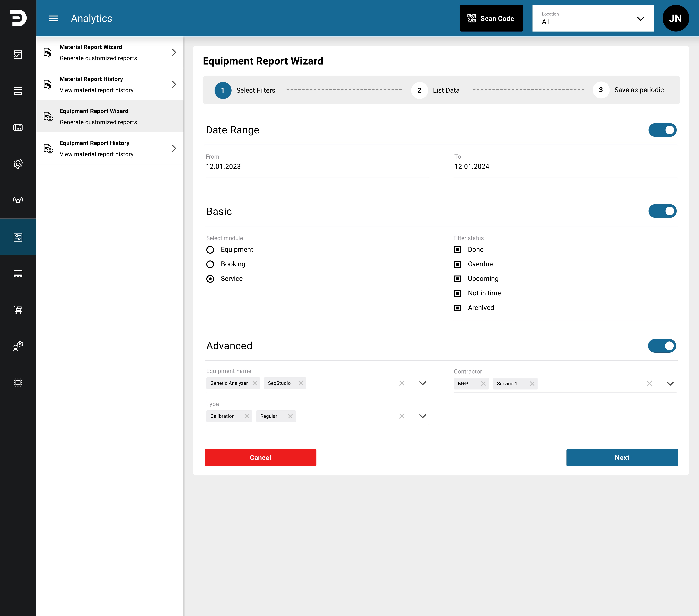Image resolution: width=699 pixels, height=616 pixels.
Task: Open the gear refresh icon in the sidebar
Action: [x=18, y=164]
